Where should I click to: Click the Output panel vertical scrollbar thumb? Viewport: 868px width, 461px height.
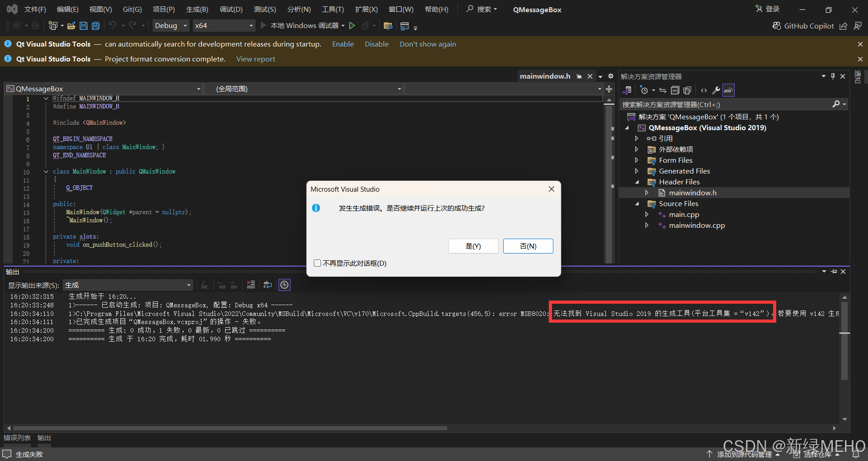(844, 341)
